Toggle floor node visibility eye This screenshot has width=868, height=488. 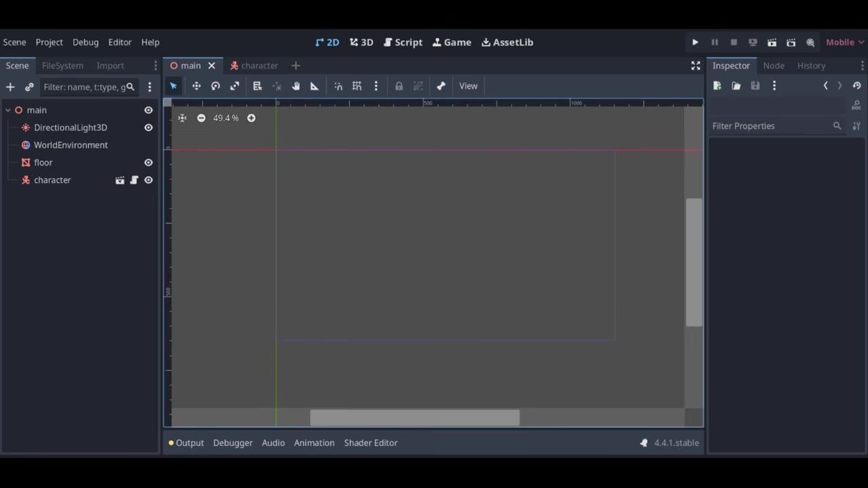pos(149,163)
